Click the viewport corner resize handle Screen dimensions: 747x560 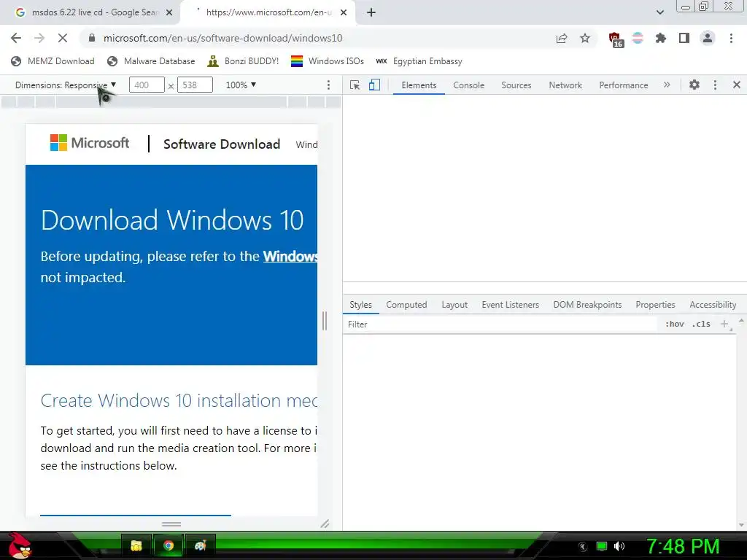[325, 524]
